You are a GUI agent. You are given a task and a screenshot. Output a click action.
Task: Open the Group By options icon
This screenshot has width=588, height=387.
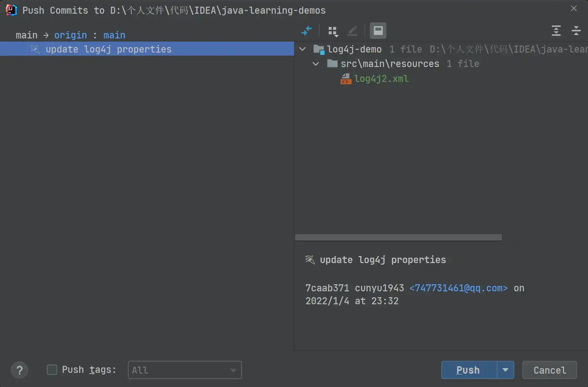(333, 31)
